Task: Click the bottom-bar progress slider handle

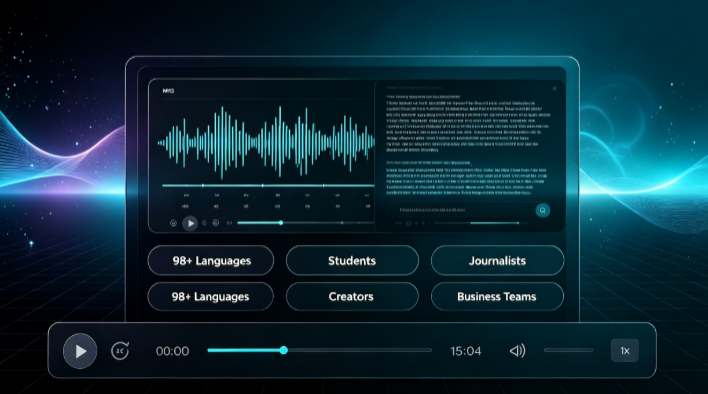Action: coord(284,350)
